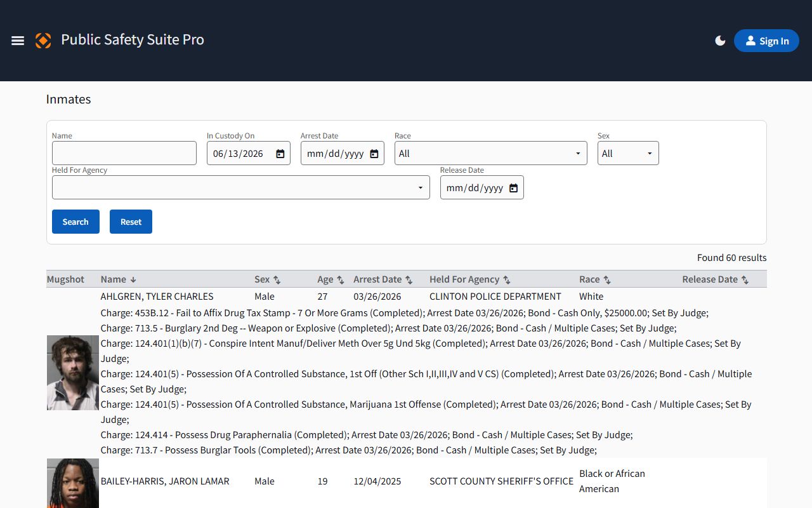Click the Arrest Date filter field

pos(343,153)
